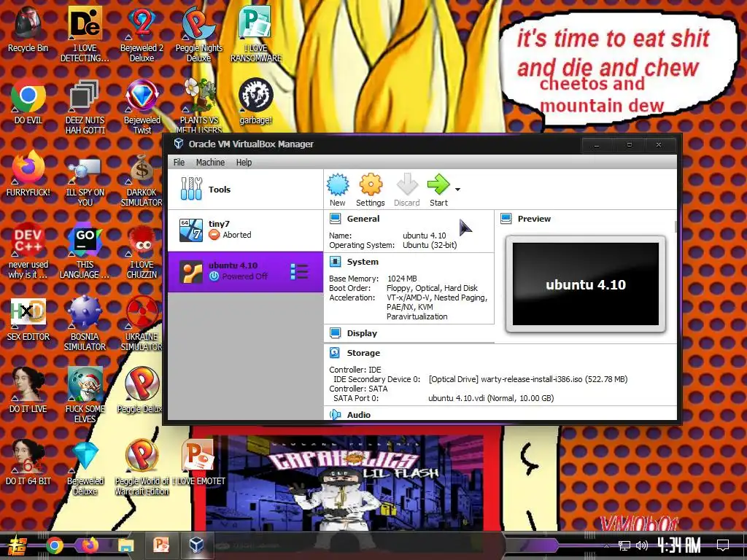
Task: Select the Bejeweled Twist desktop icon
Action: 142,106
